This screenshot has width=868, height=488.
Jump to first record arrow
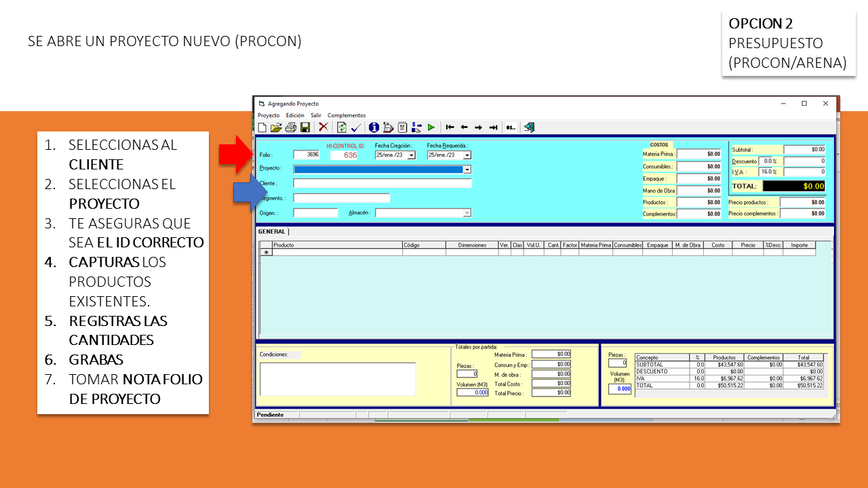(450, 127)
